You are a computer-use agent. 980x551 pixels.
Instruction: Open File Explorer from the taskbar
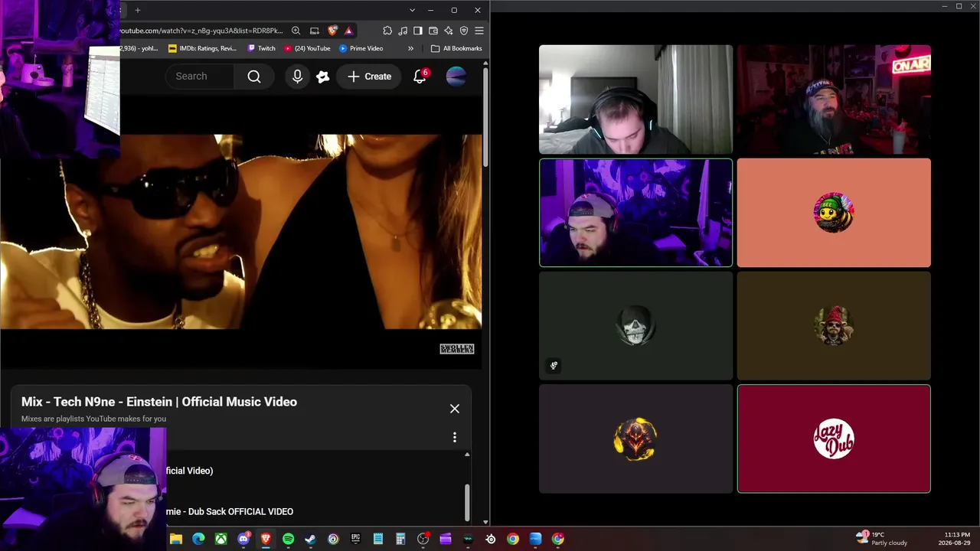(176, 539)
